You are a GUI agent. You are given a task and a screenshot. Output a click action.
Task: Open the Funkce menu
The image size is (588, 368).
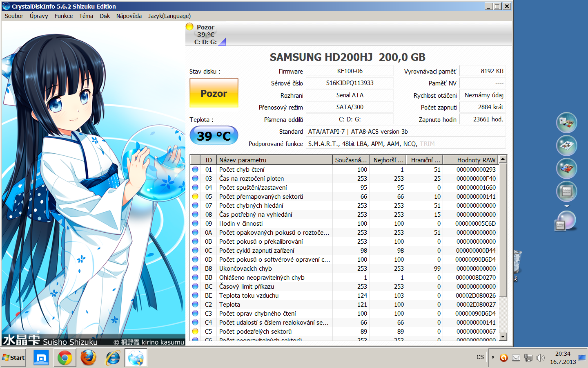(64, 16)
